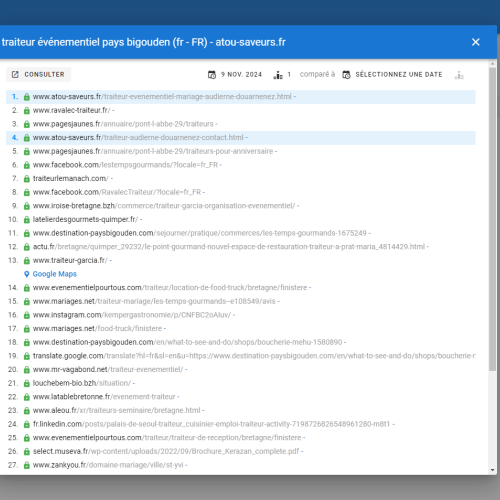The image size is (500, 500).
Task: Open the Google Maps link
Action: click(x=55, y=274)
